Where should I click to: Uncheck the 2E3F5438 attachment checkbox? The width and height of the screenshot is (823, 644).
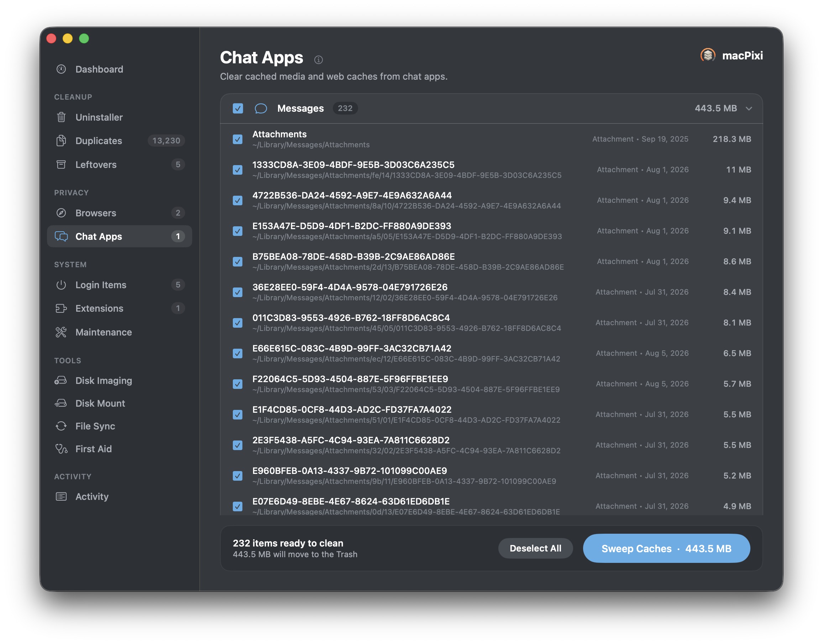pyautogui.click(x=238, y=445)
